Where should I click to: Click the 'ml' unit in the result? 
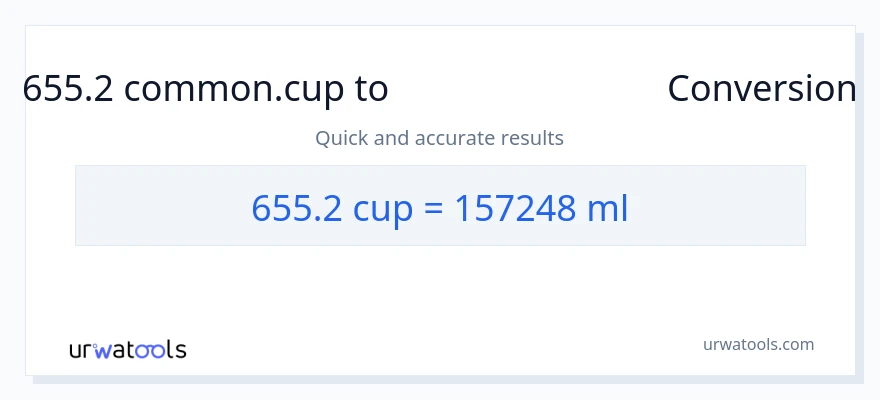coord(608,207)
